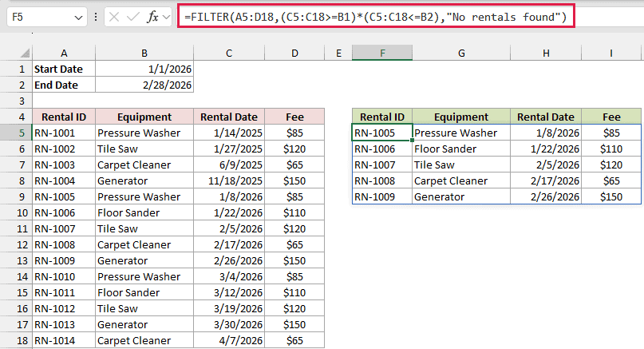The width and height of the screenshot is (644, 349).
Task: Select column I header
Action: [611, 53]
